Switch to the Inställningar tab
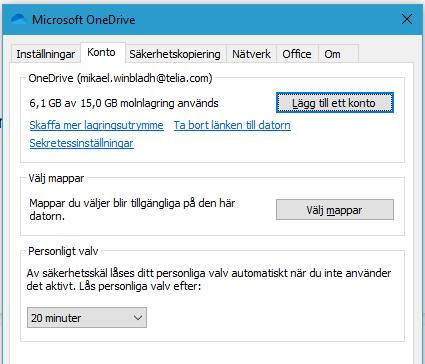Image resolution: width=425 pixels, height=364 pixels. coord(46,54)
